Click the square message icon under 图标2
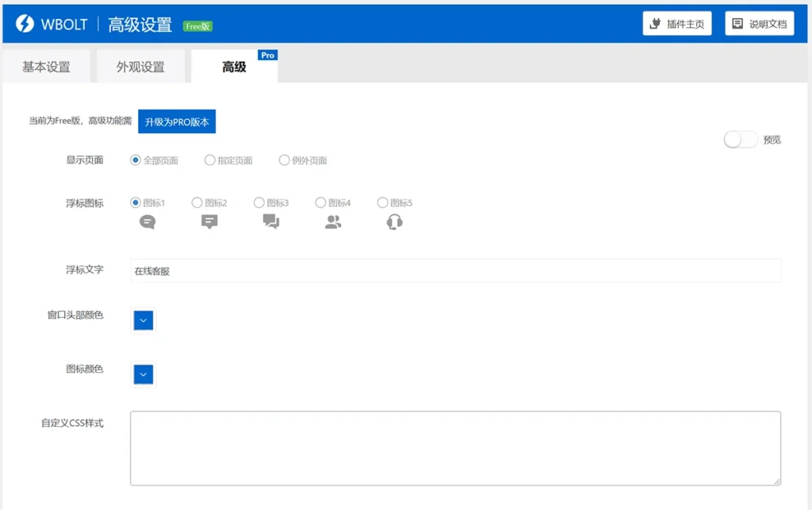Screen dimensions: 812x510 coord(209,222)
